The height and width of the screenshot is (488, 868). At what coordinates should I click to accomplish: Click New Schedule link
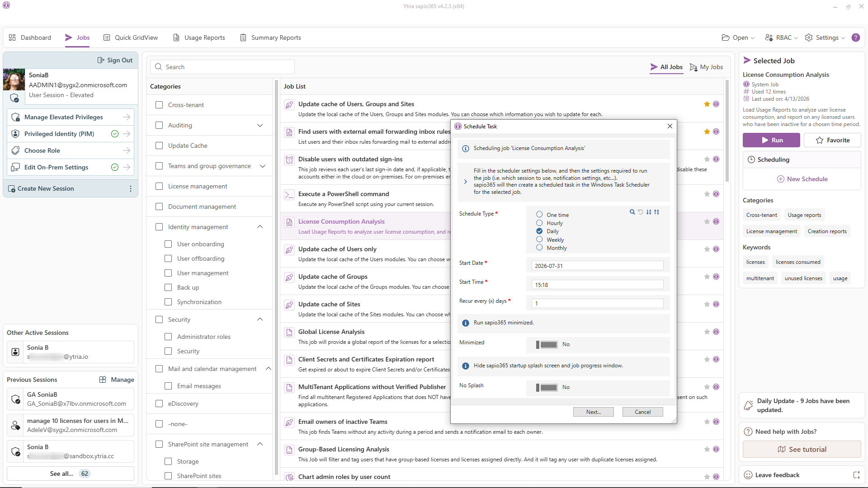click(x=802, y=179)
